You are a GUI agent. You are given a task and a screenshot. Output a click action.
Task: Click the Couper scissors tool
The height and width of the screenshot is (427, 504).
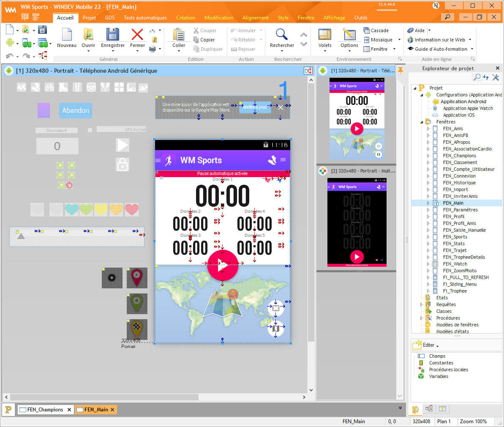205,30
